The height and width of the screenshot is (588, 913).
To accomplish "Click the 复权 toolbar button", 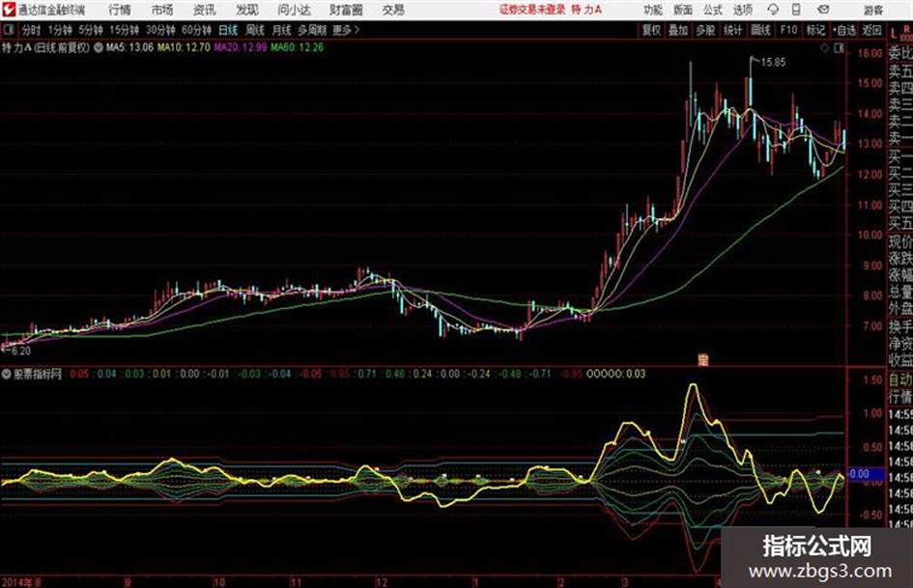I will pyautogui.click(x=651, y=30).
